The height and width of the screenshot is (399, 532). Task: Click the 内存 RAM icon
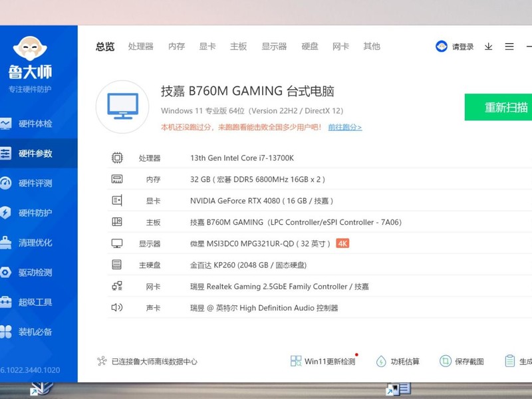[x=117, y=179]
